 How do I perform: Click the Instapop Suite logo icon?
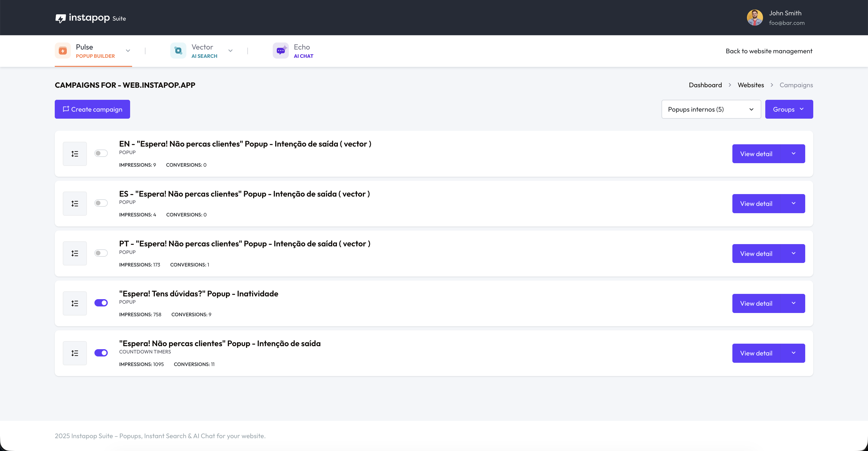(60, 18)
